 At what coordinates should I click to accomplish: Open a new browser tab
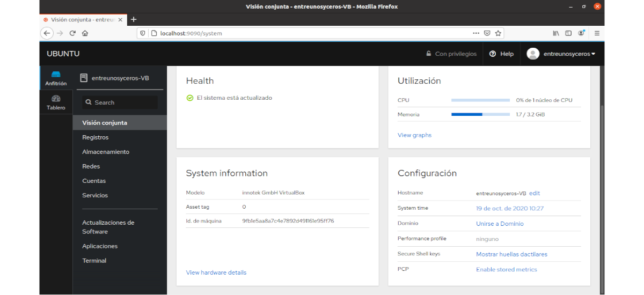click(134, 19)
